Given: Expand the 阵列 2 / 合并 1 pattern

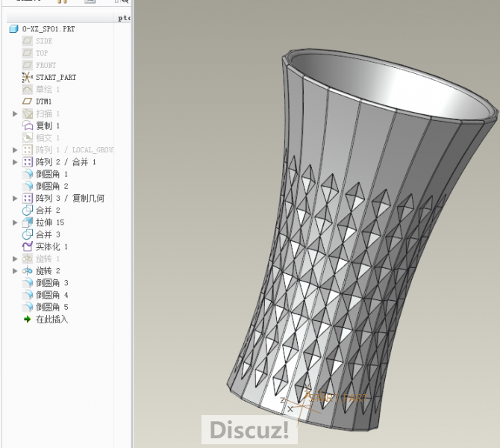Looking at the screenshot, I should pos(15,162).
